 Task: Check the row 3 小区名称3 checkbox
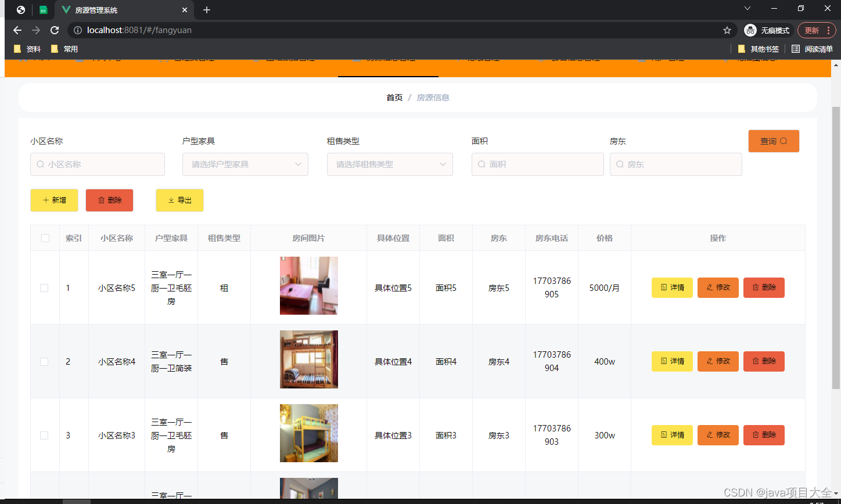click(44, 435)
